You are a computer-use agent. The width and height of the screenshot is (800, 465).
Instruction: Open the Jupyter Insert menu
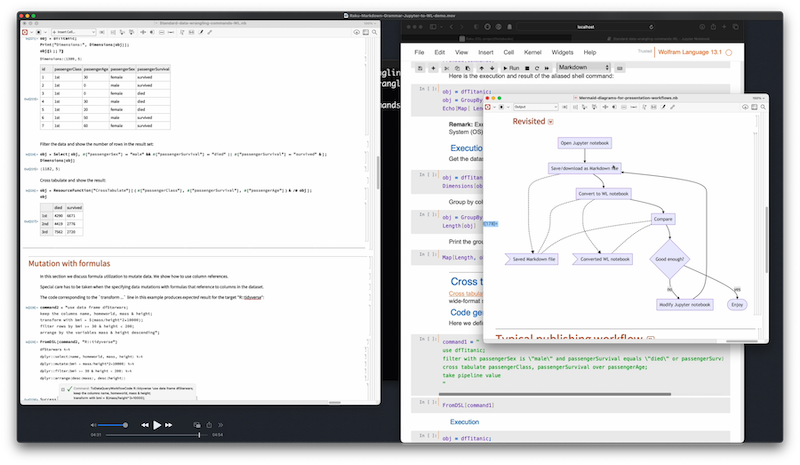(486, 52)
